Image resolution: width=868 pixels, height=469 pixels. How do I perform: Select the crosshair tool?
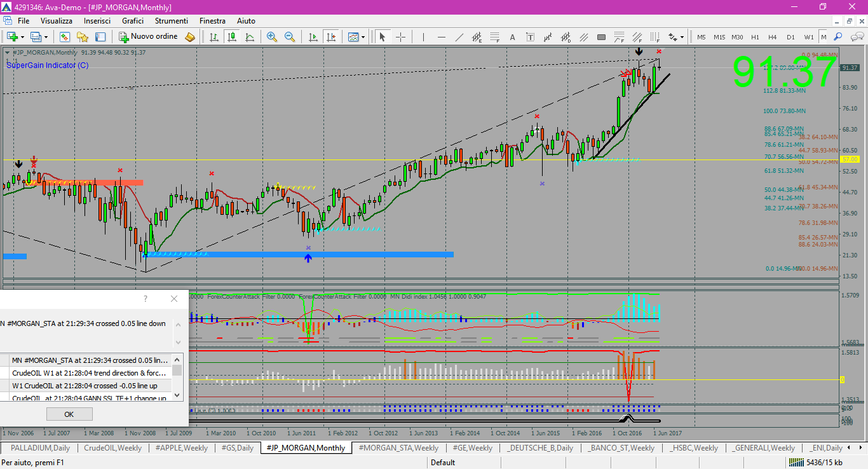pyautogui.click(x=400, y=37)
